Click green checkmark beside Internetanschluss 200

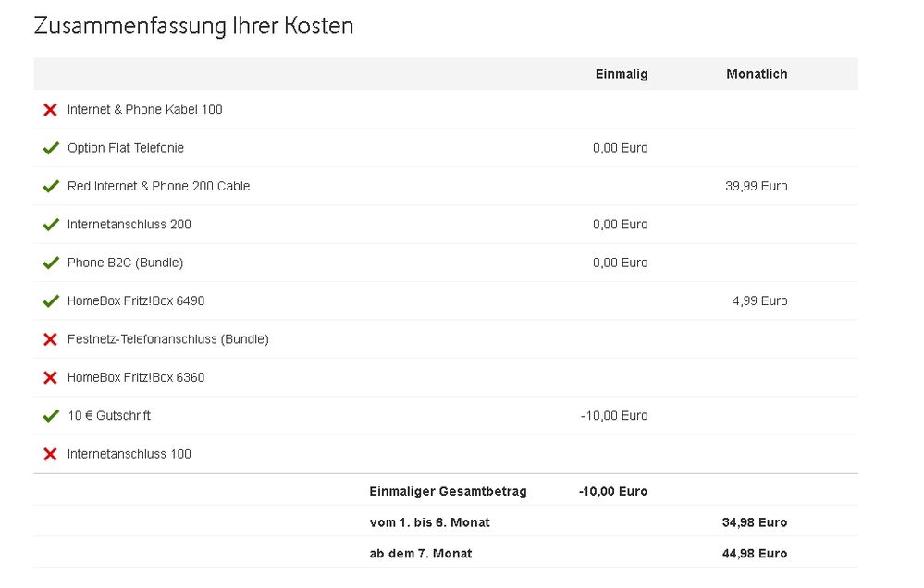point(51,225)
